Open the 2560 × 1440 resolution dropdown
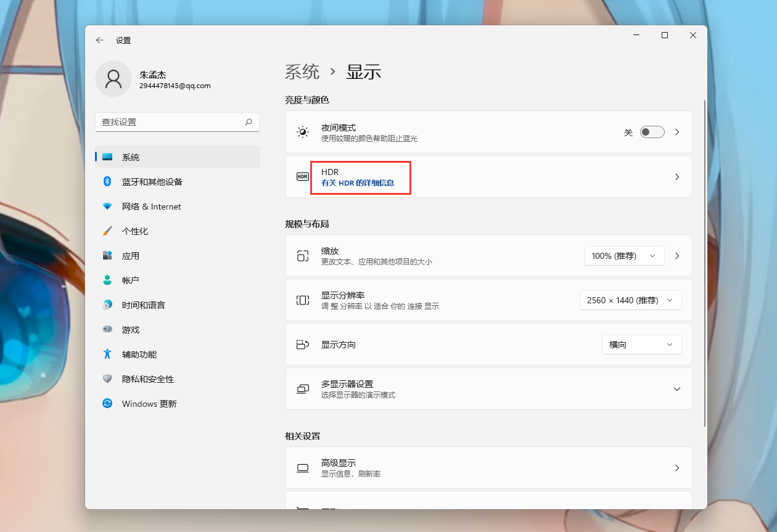 point(630,300)
